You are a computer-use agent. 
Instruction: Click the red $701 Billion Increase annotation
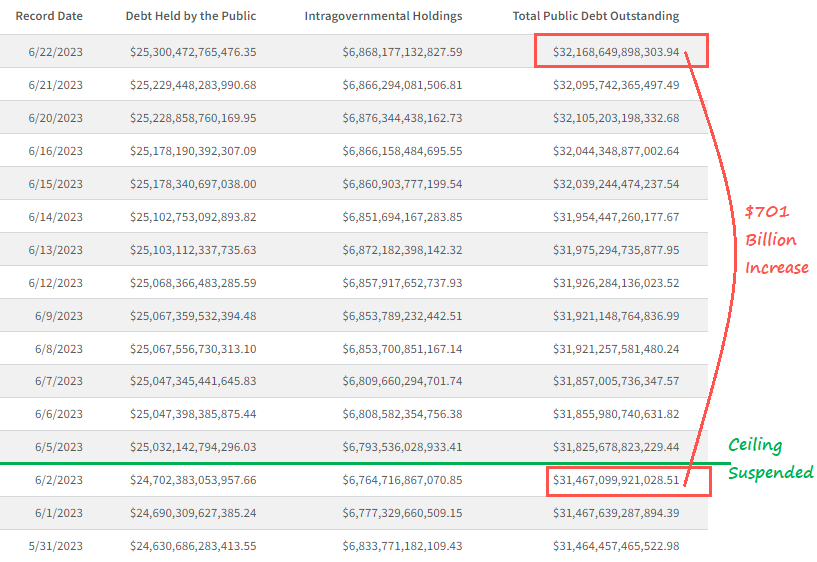coord(776,240)
